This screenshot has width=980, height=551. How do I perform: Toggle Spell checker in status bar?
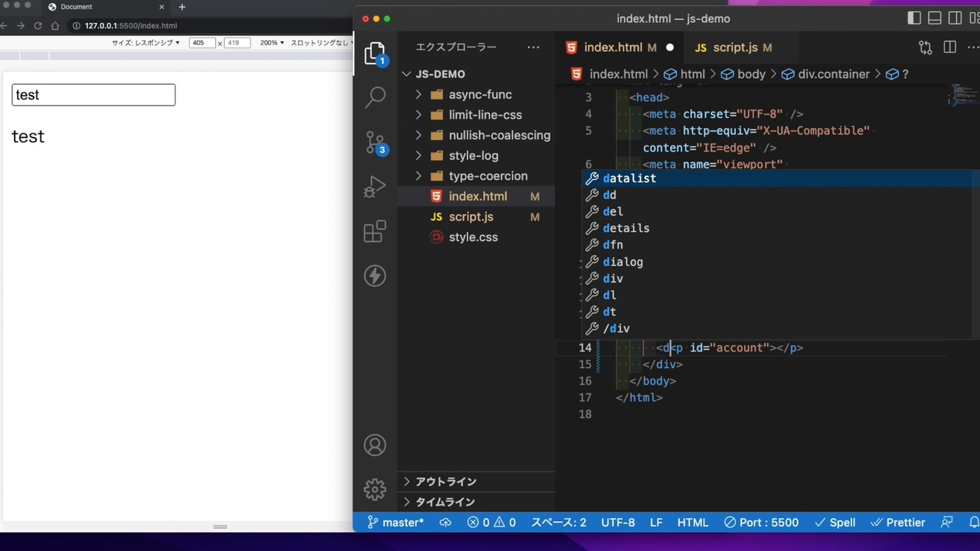pos(835,523)
